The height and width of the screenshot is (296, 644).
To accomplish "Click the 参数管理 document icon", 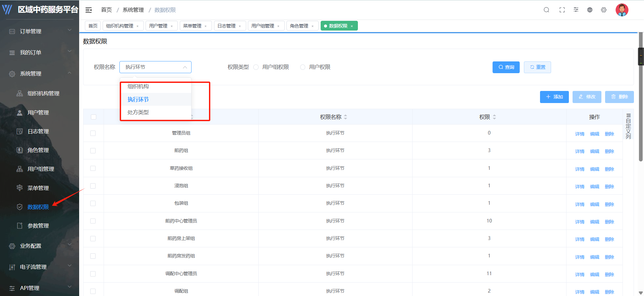I will coord(20,226).
